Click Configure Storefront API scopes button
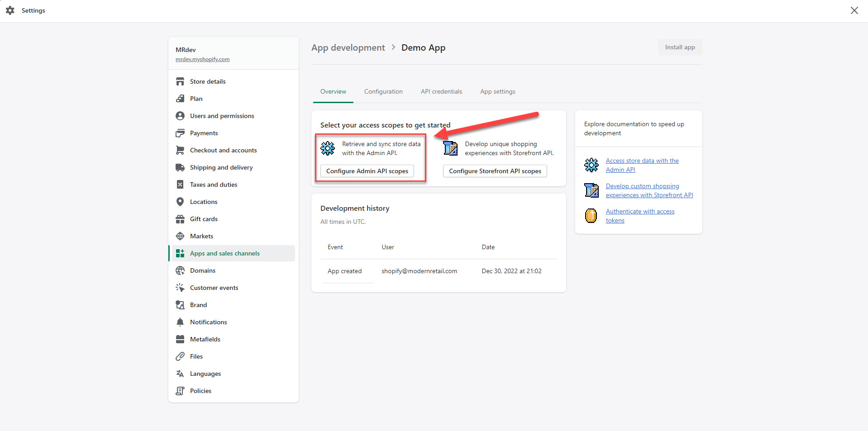The height and width of the screenshot is (431, 868). point(495,171)
